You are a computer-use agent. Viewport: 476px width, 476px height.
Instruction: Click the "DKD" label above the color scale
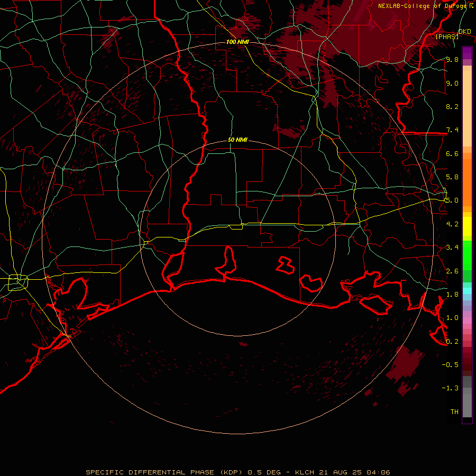(464, 32)
